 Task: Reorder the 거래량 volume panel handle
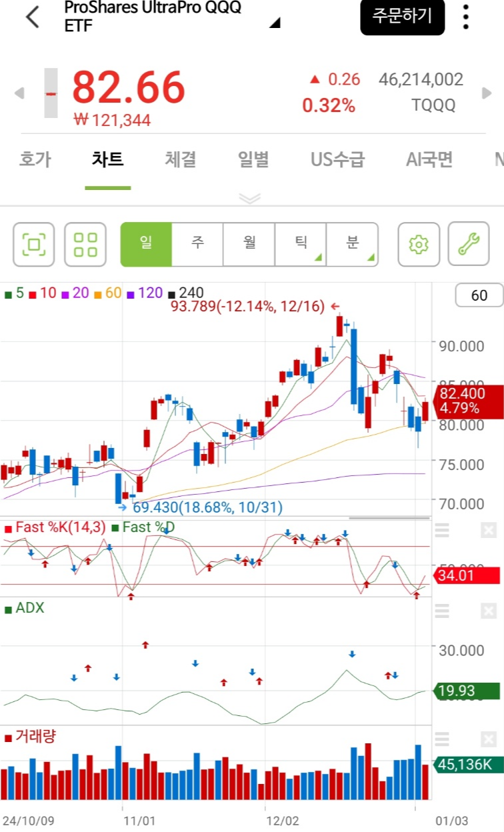442,739
